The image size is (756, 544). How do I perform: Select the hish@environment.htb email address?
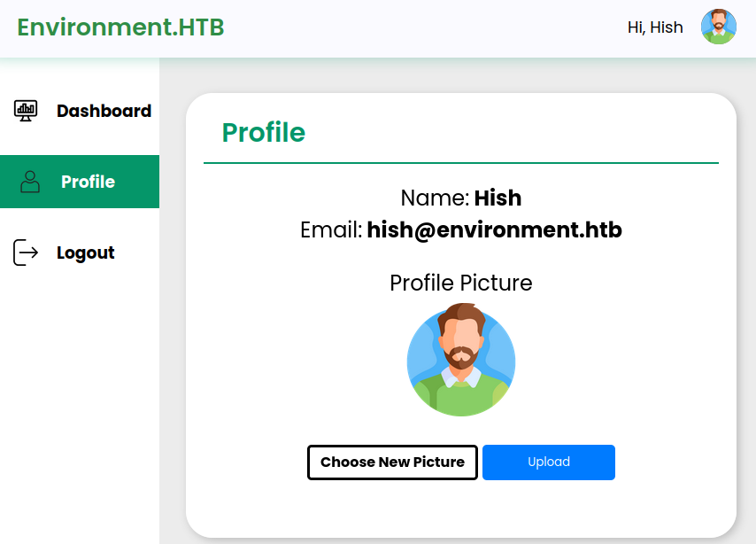click(x=494, y=230)
